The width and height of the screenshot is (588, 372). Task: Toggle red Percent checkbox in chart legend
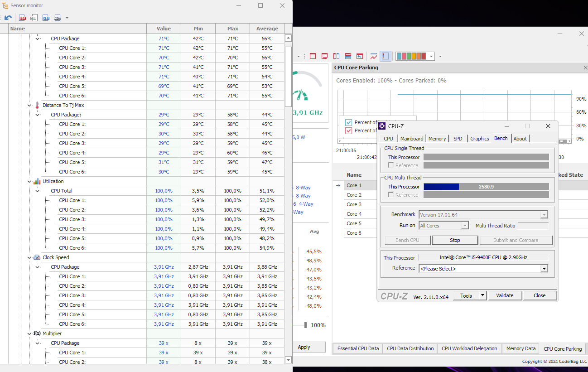349,130
